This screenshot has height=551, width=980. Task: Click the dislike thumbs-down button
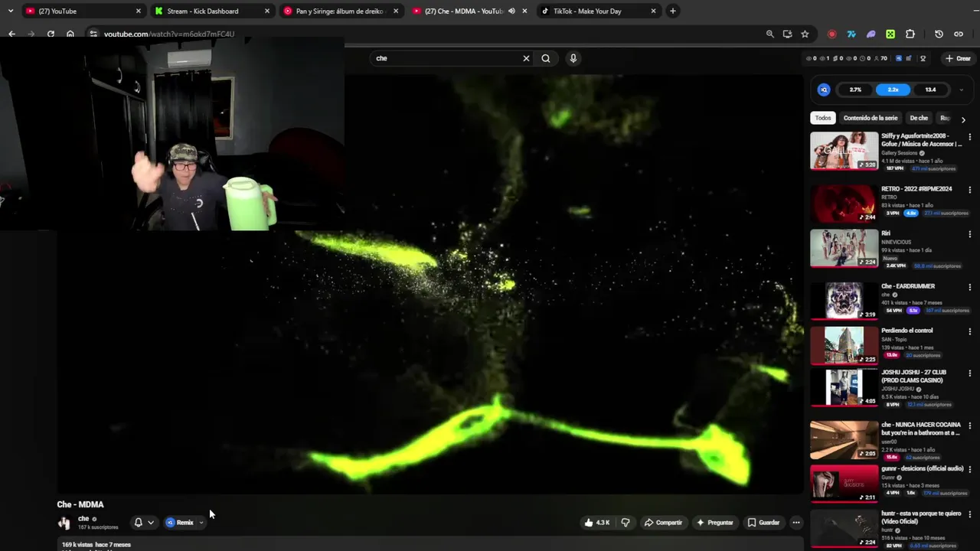[626, 523]
